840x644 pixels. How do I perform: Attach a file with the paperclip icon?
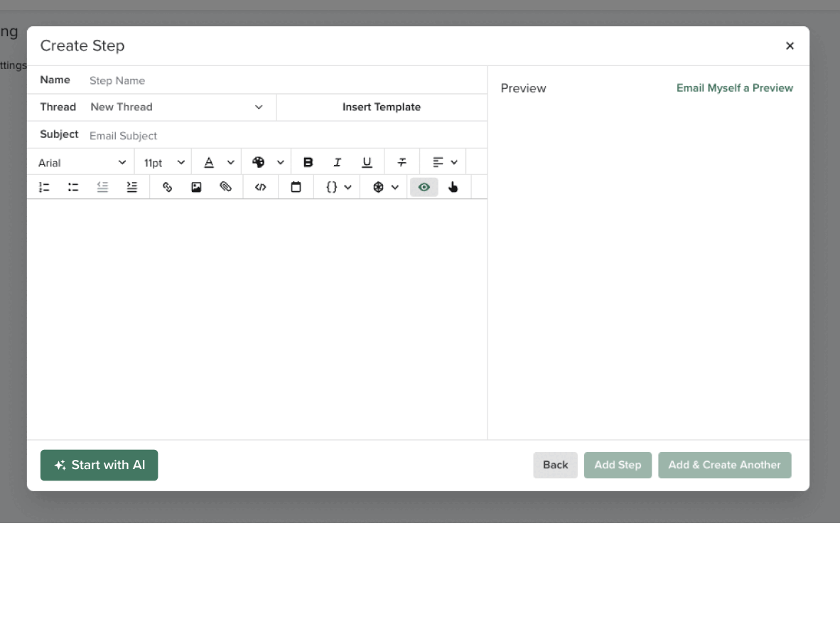coord(226,187)
